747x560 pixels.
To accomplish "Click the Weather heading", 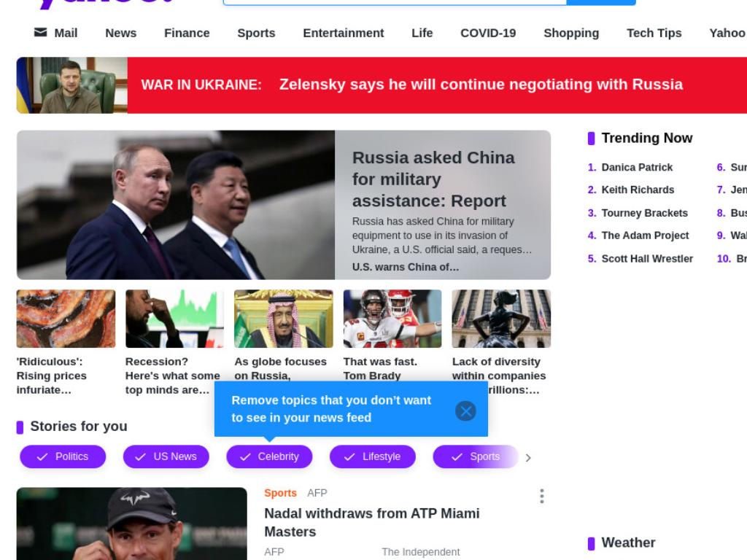I will click(x=628, y=542).
